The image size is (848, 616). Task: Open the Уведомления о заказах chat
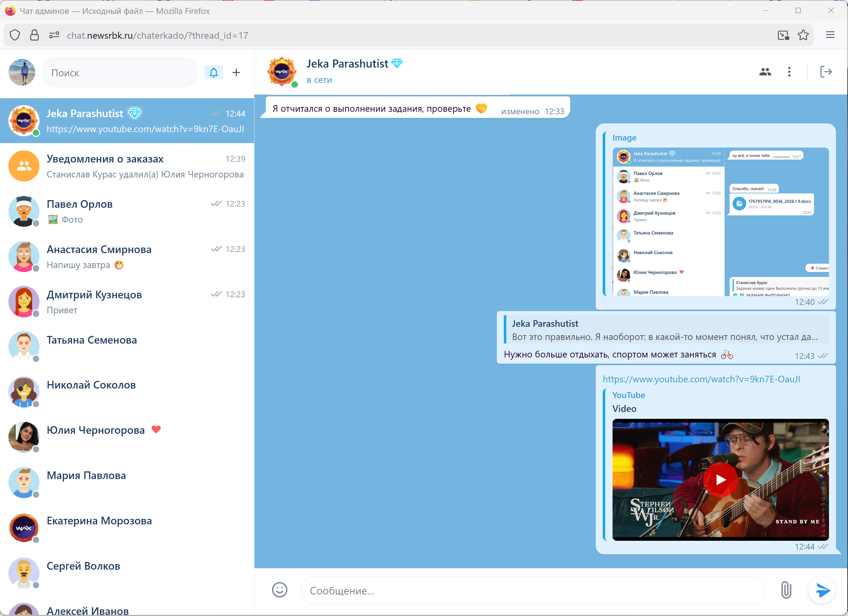tap(127, 166)
